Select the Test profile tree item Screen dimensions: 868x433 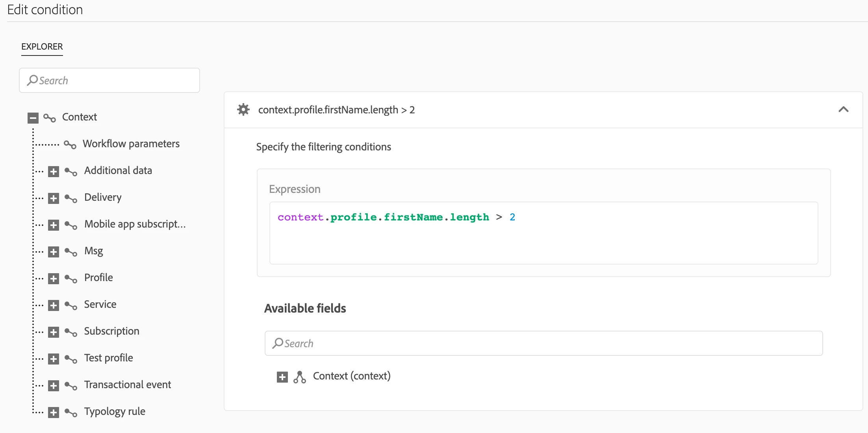tap(108, 358)
